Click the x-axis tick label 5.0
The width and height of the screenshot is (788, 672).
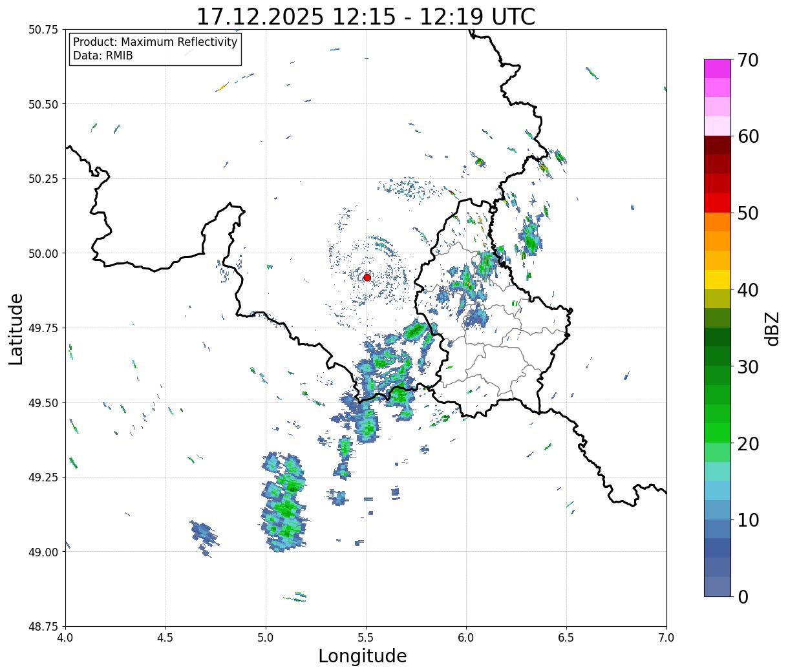click(266, 638)
